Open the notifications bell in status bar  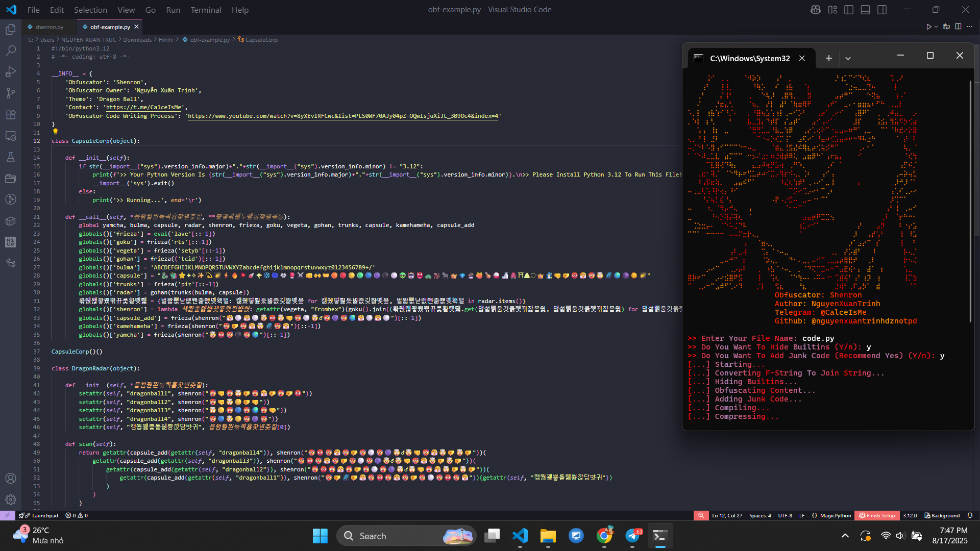970,515
